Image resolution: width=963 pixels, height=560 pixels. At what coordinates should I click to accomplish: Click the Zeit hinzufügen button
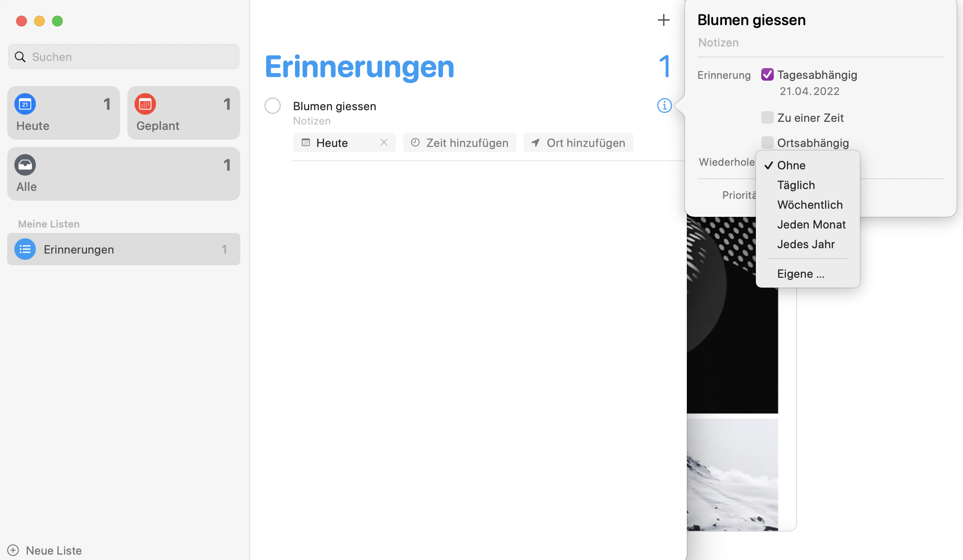click(460, 143)
